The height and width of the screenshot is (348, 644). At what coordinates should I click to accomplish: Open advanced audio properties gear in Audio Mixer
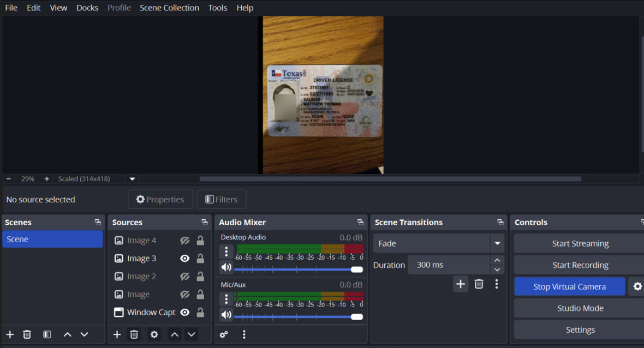[x=223, y=334]
